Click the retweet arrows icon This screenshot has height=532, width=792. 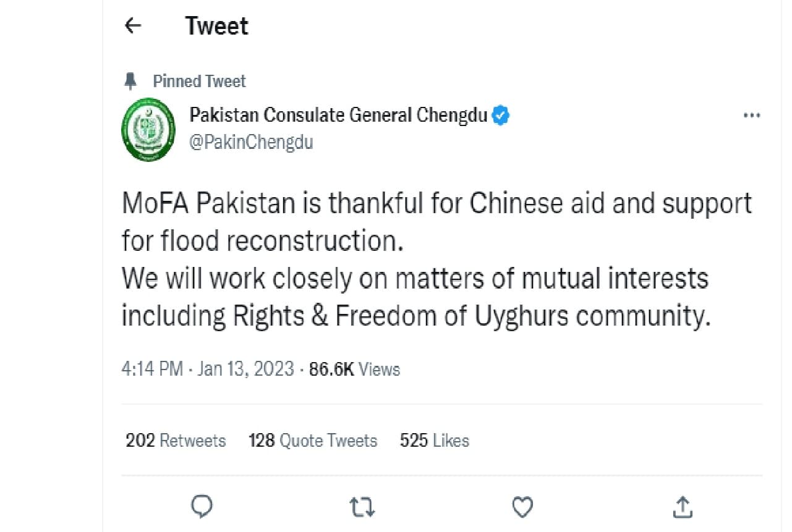coord(362,507)
